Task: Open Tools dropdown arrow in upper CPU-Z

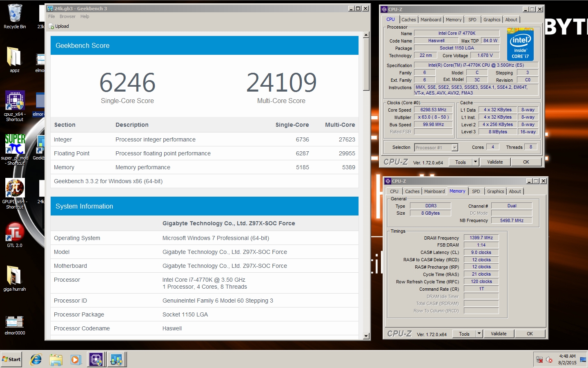Action: coord(475,162)
